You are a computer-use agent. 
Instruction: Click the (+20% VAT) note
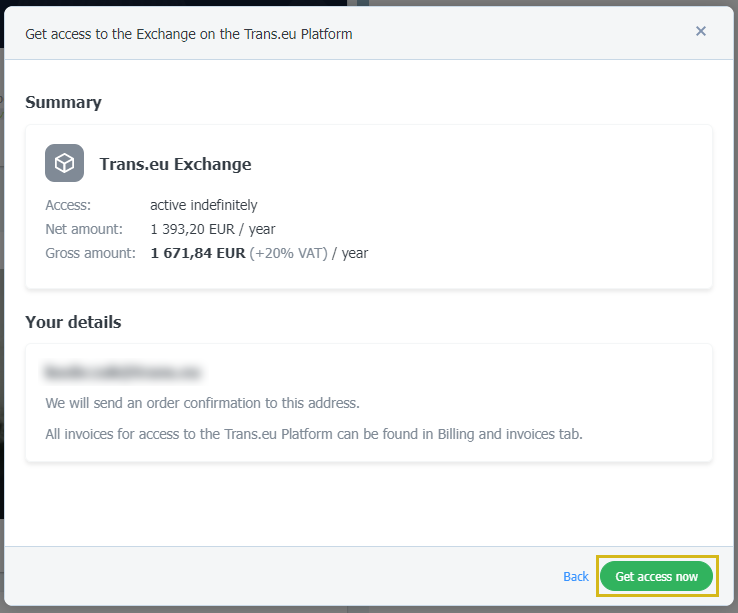(x=289, y=253)
